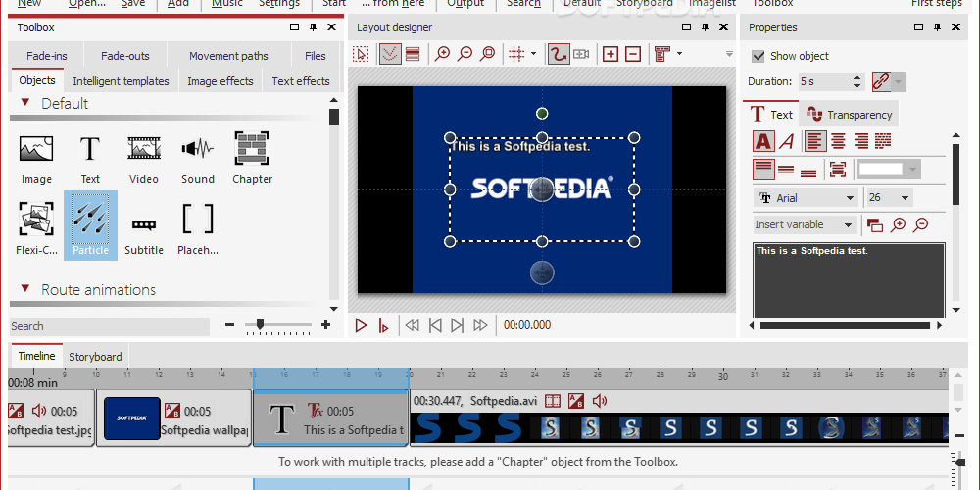The width and height of the screenshot is (980, 490).
Task: Open the font size 26 dropdown
Action: pos(890,198)
